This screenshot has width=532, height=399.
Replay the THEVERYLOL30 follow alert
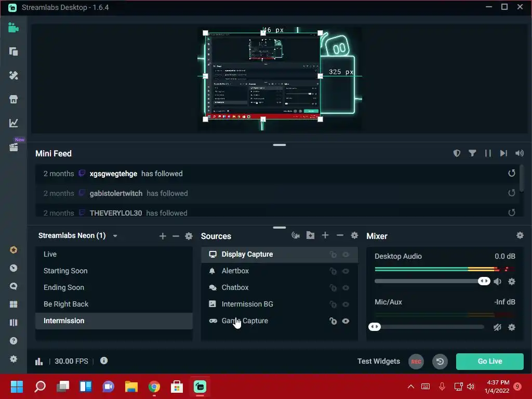point(512,212)
